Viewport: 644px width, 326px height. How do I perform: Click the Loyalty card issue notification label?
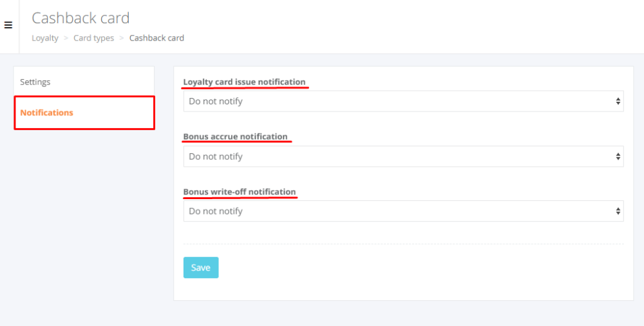point(244,82)
